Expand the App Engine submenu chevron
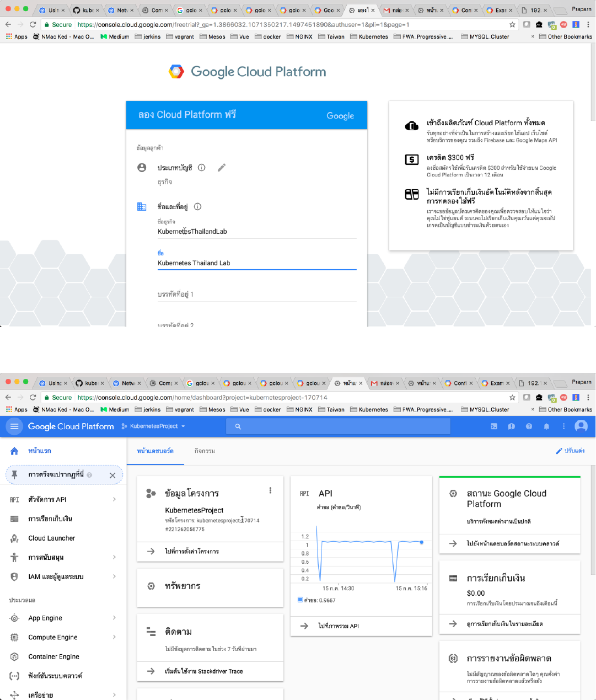The height and width of the screenshot is (700, 596). click(114, 618)
